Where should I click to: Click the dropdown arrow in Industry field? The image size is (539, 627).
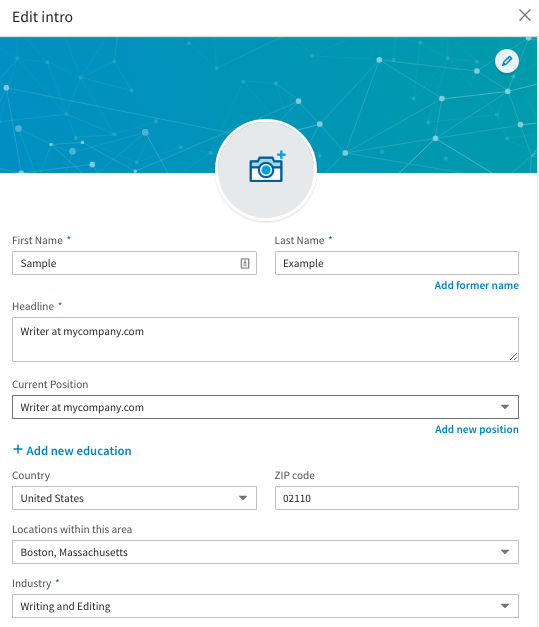pos(505,606)
